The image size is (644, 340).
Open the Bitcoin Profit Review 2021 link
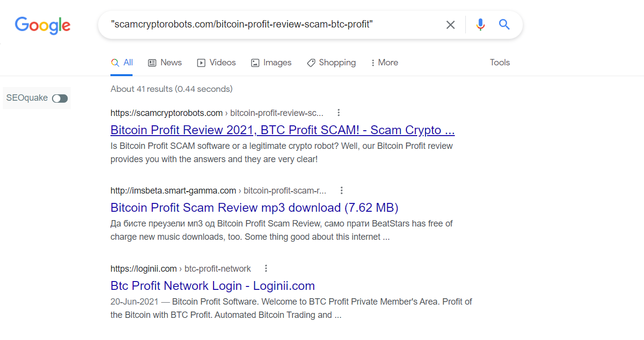tap(282, 130)
